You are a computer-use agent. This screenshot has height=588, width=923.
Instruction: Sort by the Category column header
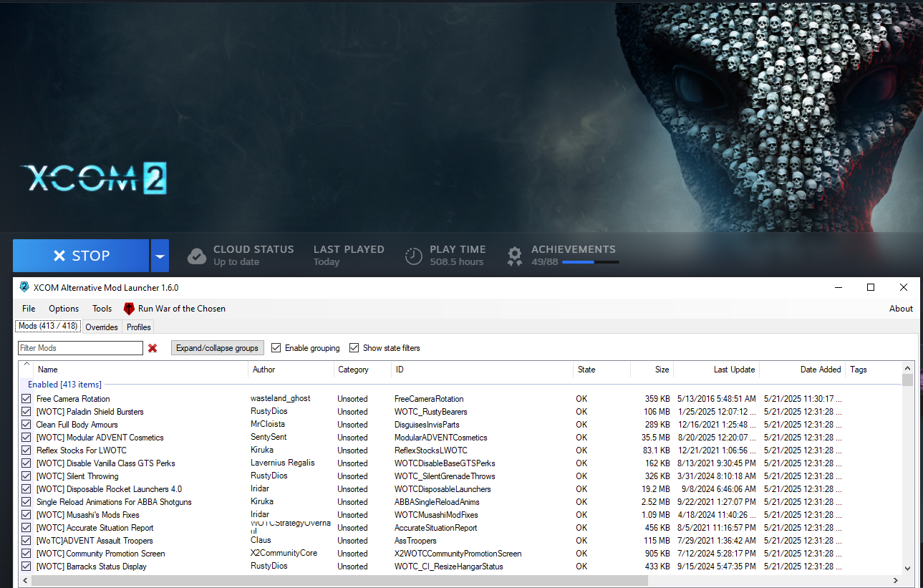362,370
